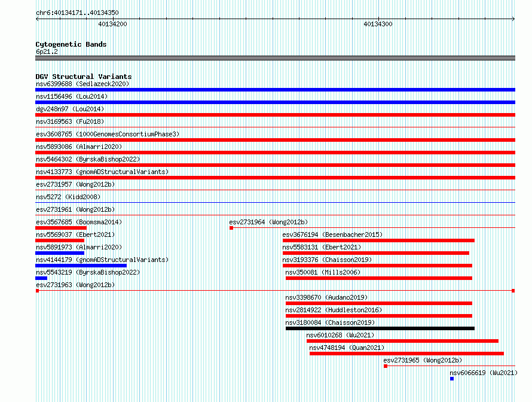Select nsv5893086 (Almarri2020) label
The width and height of the screenshot is (532, 402).
pyautogui.click(x=79, y=147)
